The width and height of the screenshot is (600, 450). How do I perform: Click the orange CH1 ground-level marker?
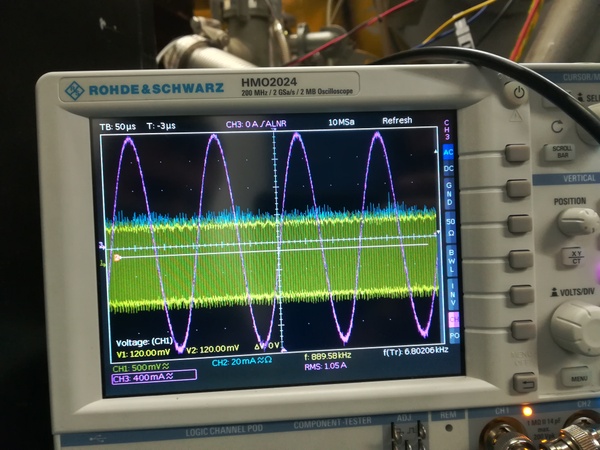(117, 258)
